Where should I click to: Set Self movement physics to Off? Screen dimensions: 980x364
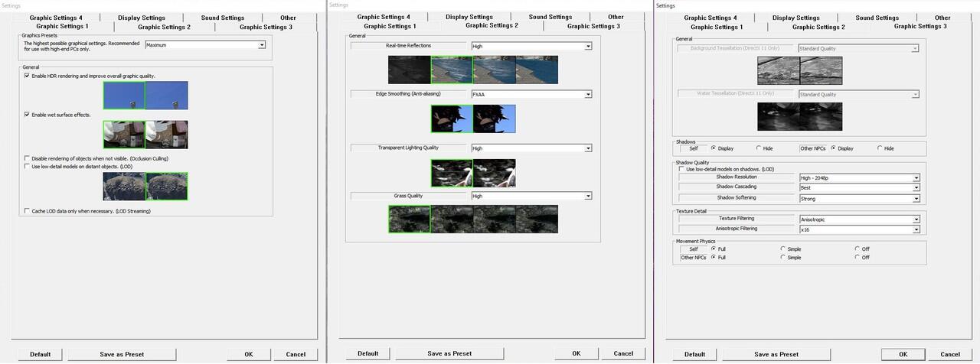coord(857,249)
